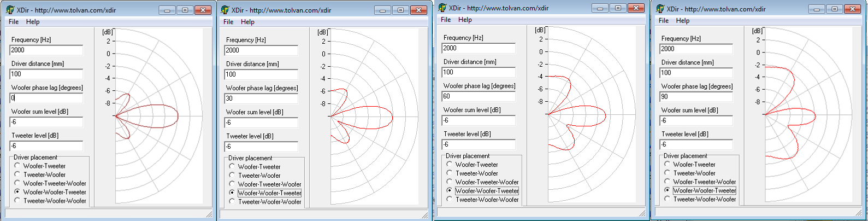The height and width of the screenshot is (221, 868).
Task: Click the polar plot in phase lag 90 window
Action: pos(807,115)
